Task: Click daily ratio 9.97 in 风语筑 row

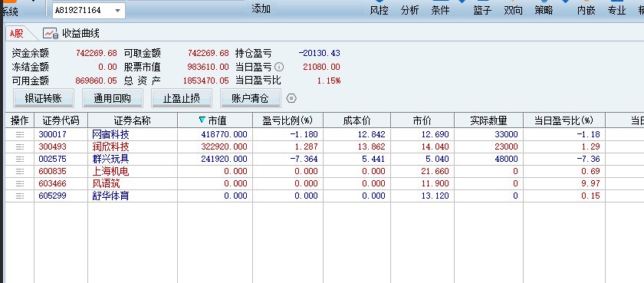Action: 590,183
